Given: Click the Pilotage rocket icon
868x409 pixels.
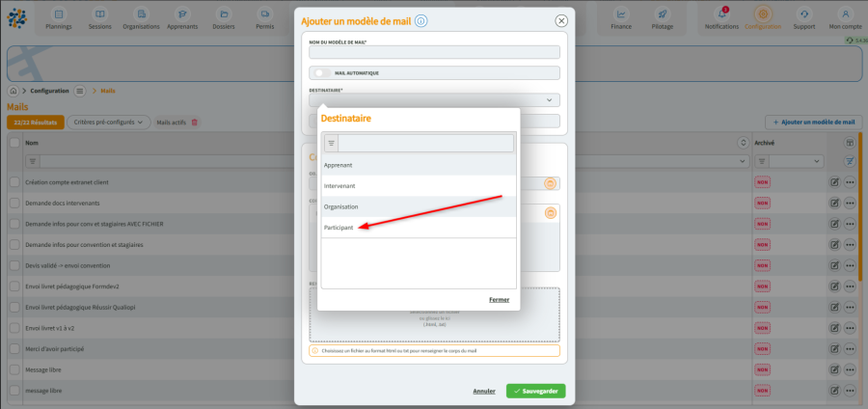Looking at the screenshot, I should click(x=662, y=14).
